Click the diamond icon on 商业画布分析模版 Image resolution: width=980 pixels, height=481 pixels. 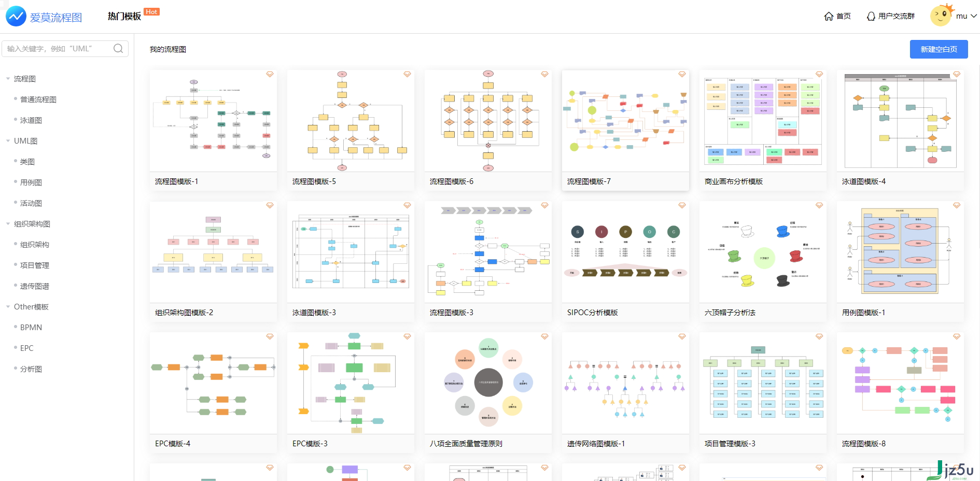(x=819, y=74)
